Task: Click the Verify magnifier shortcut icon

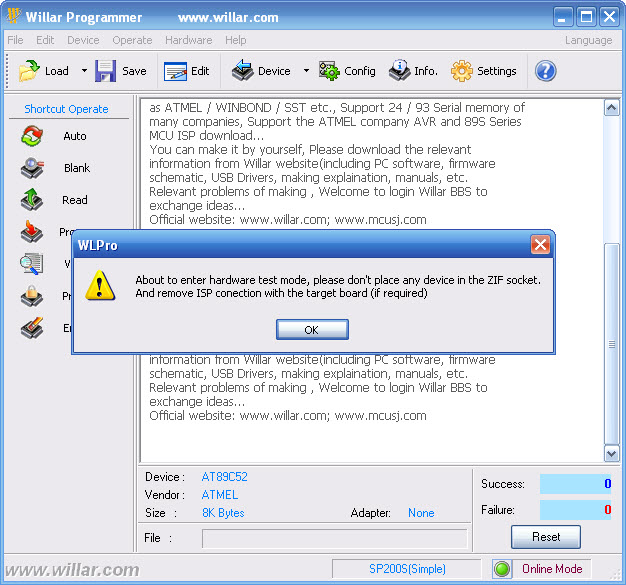Action: tap(32, 264)
